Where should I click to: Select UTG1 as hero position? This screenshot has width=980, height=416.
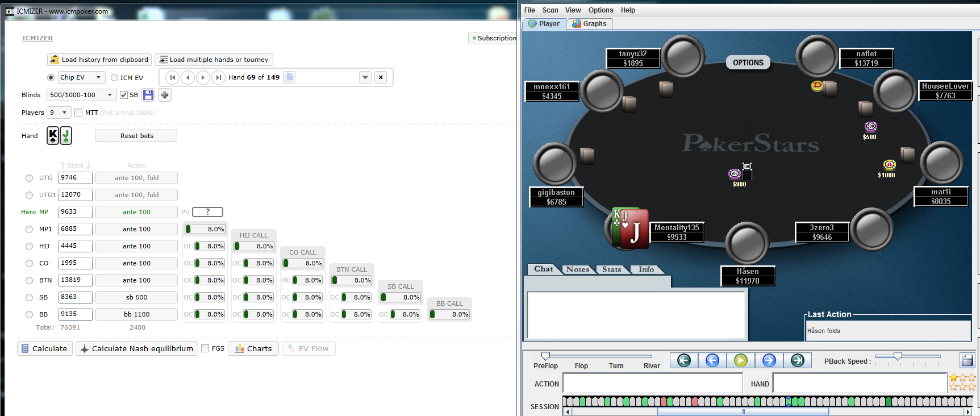(29, 195)
